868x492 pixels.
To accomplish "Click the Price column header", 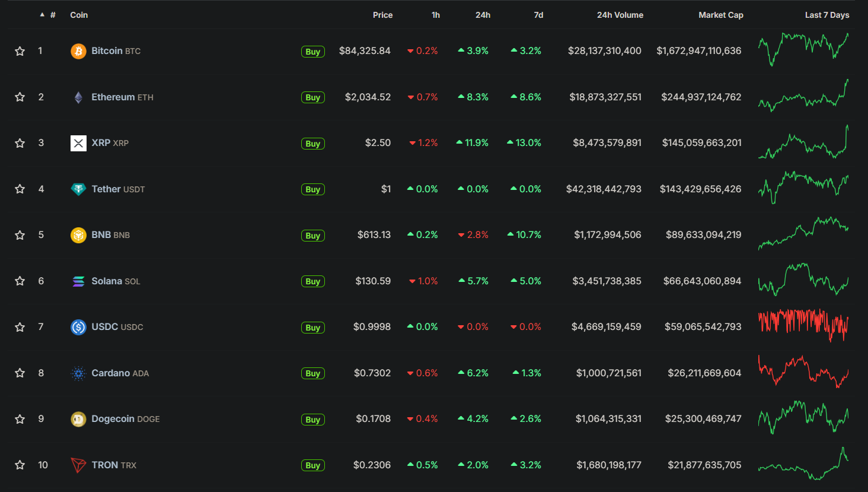I will (382, 15).
